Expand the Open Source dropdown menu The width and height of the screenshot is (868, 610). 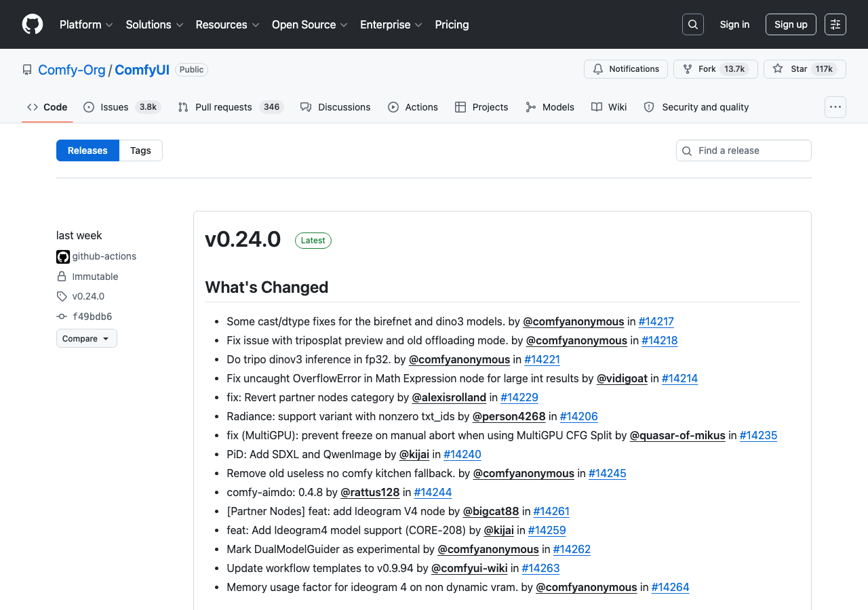pos(310,24)
